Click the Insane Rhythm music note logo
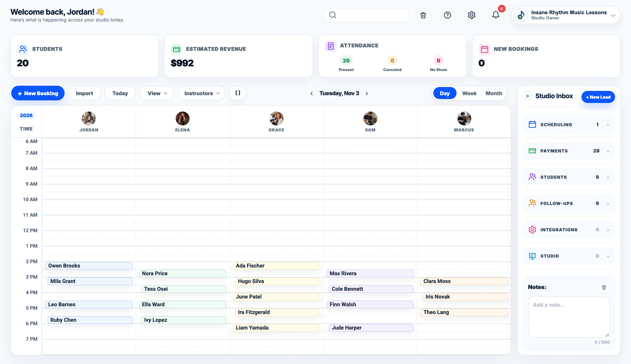 click(521, 15)
